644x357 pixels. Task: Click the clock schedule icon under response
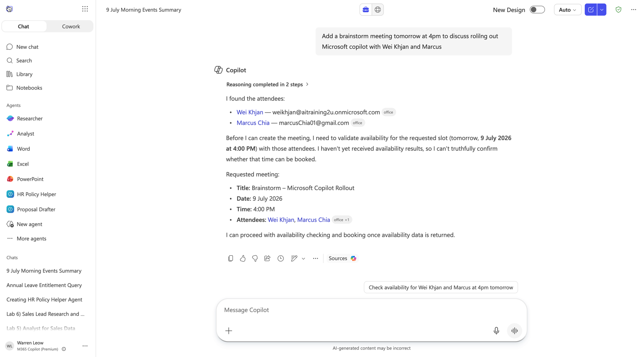pyautogui.click(x=281, y=258)
